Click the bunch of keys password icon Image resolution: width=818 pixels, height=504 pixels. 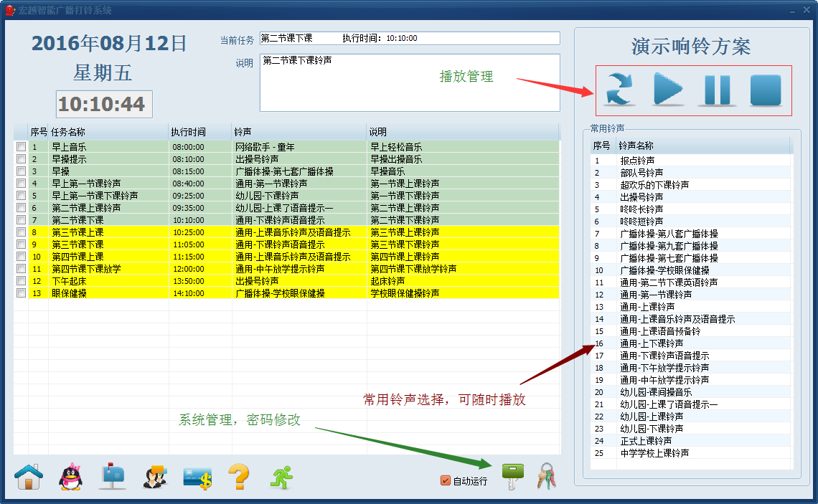click(x=547, y=476)
